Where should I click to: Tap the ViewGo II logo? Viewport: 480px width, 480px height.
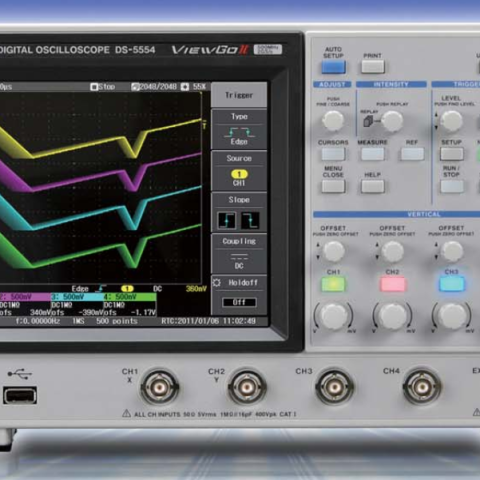[210, 50]
